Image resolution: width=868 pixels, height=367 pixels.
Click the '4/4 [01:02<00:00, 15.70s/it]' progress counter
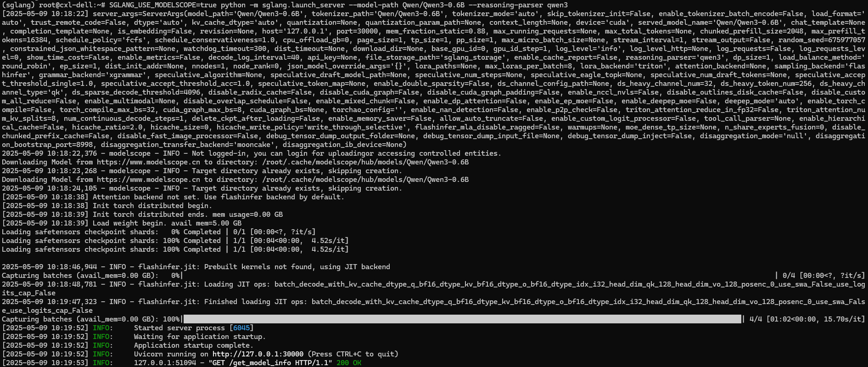tap(807, 319)
